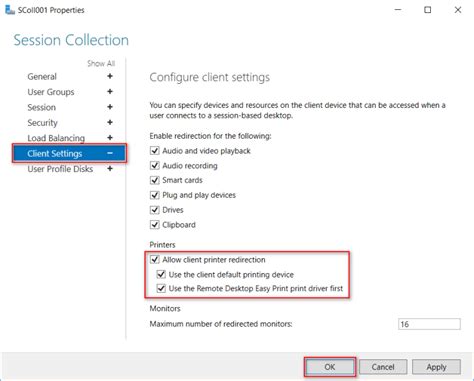This screenshot has height=381, width=474.
Task: Close the SColl001 Properties window
Action: pyautogui.click(x=458, y=10)
